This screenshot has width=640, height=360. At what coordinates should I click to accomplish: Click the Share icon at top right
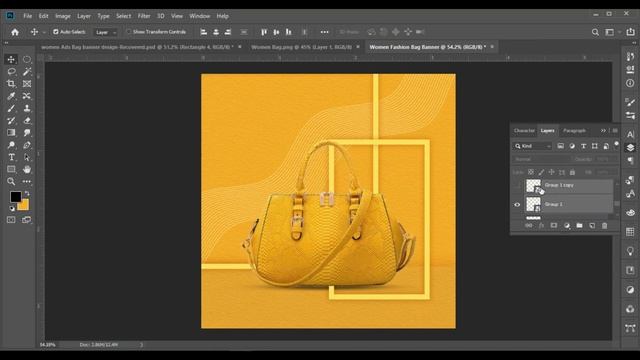click(x=631, y=32)
